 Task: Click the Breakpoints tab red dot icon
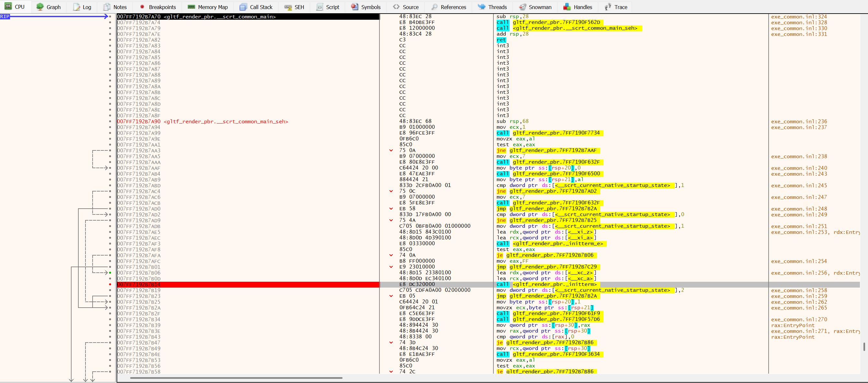142,7
